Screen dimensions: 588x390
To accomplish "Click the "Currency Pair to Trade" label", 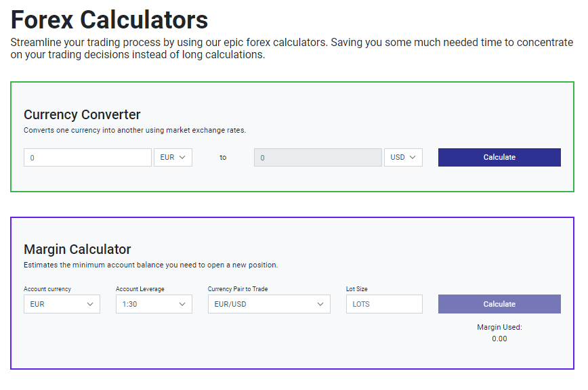I will (x=238, y=289).
